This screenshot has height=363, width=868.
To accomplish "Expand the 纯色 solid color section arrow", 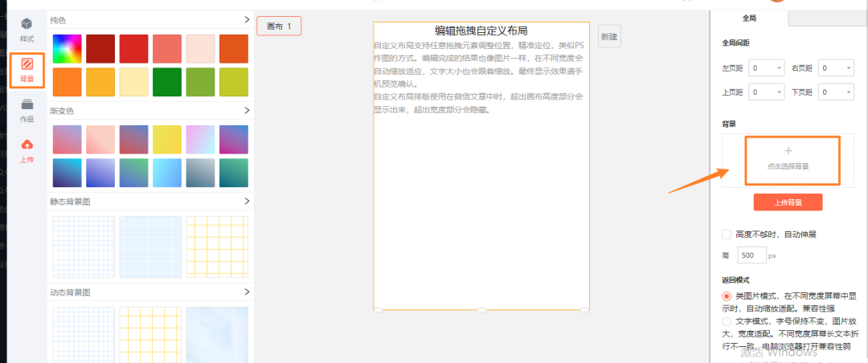I will tap(247, 19).
